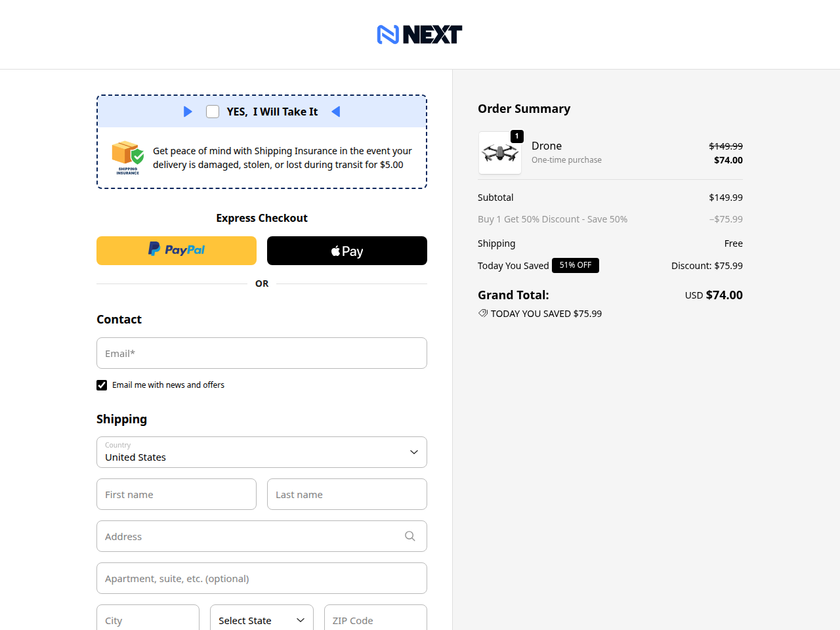Open the Country dropdown
This screenshot has width=840, height=630.
[262, 452]
